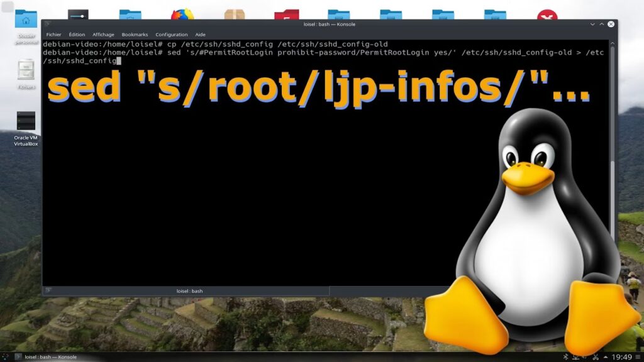Image resolution: width=644 pixels, height=362 pixels.
Task: Expand hidden system tray icons arrow
Action: coord(604,357)
